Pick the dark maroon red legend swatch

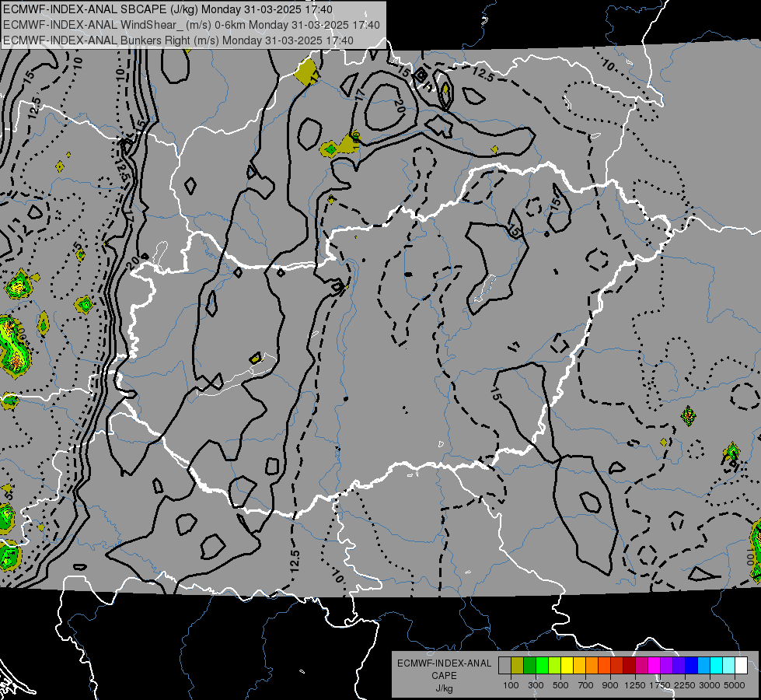629,666
